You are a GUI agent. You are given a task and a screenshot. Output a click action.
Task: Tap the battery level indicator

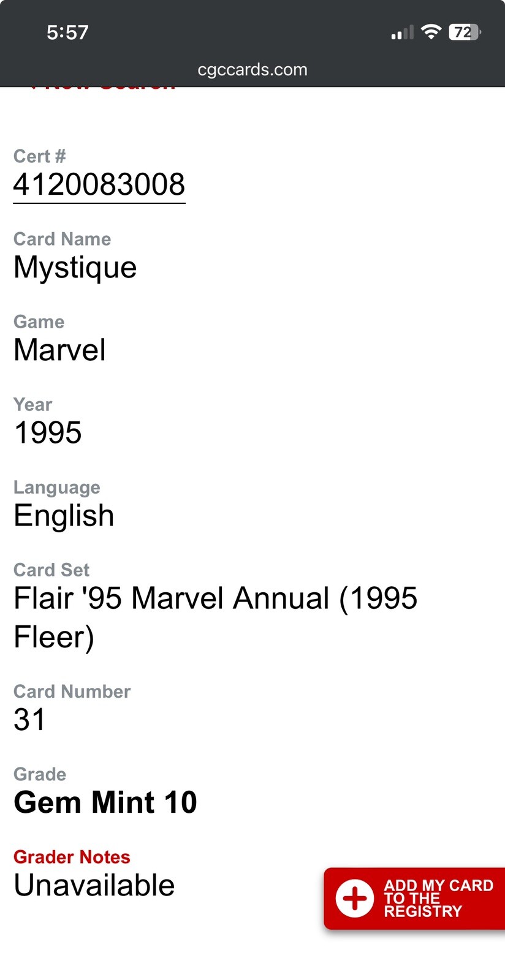click(x=465, y=32)
